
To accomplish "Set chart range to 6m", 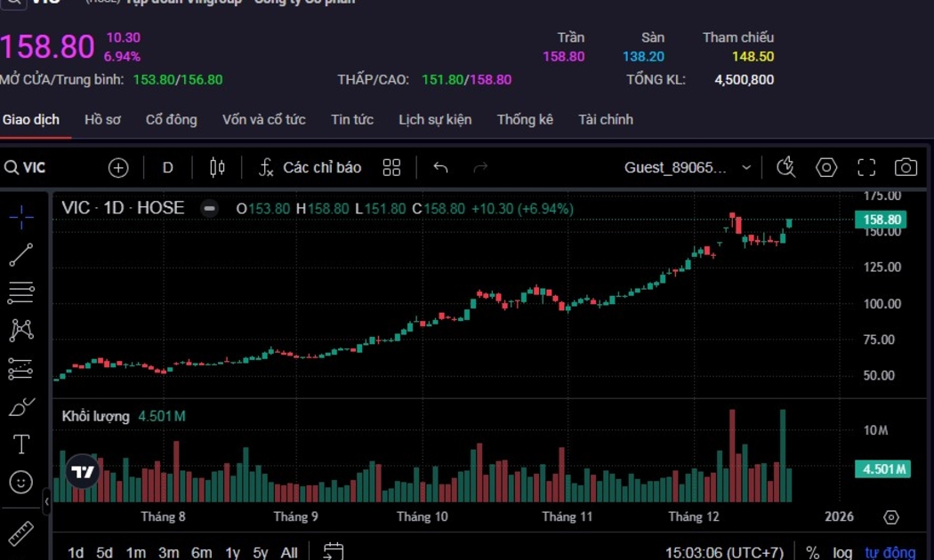I will coord(202,553).
